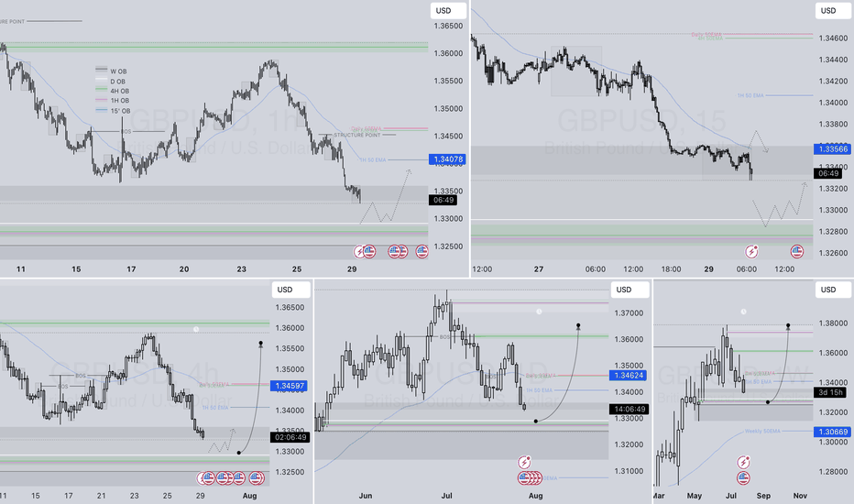Image resolution: width=854 pixels, height=504 pixels.
Task: Click countdown 14:06:49 on daily chart
Action: pyautogui.click(x=630, y=409)
